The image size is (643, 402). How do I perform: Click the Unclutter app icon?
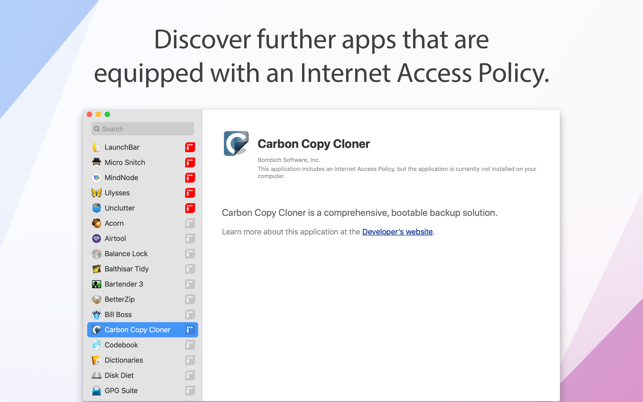pyautogui.click(x=96, y=208)
